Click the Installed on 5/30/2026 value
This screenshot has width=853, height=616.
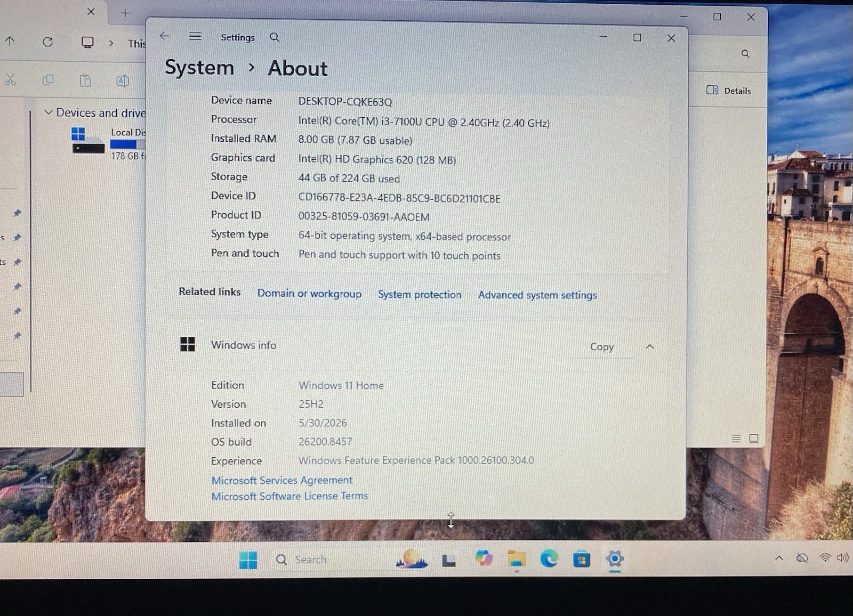[x=323, y=423]
